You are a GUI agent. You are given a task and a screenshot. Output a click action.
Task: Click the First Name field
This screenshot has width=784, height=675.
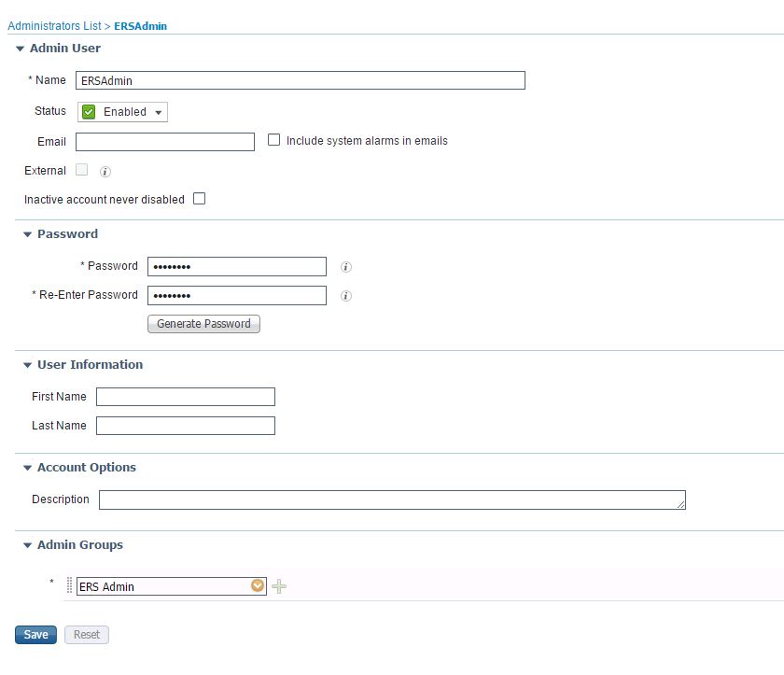click(186, 397)
